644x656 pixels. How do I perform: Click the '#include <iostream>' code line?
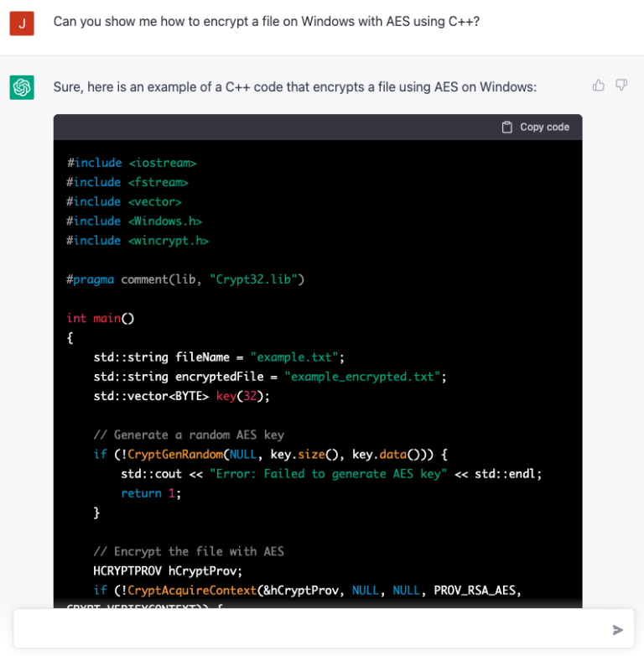[132, 163]
